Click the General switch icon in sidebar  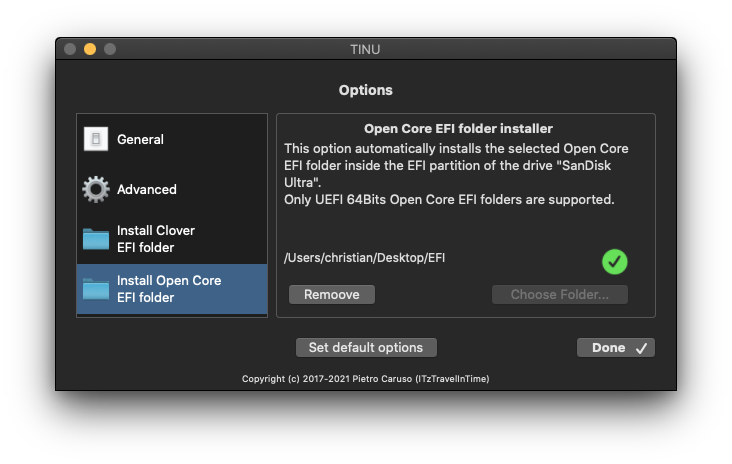click(96, 139)
